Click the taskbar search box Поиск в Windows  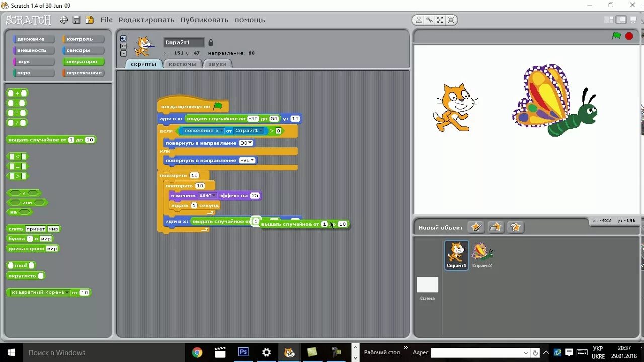click(x=104, y=352)
